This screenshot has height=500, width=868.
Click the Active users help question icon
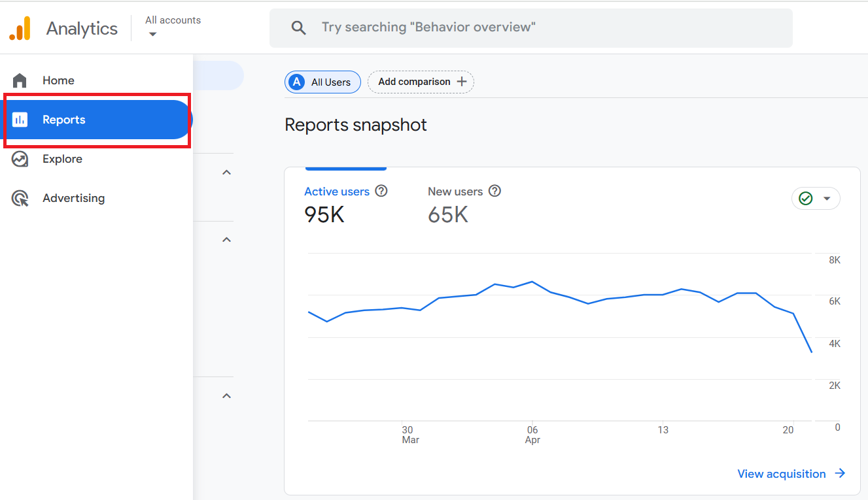tap(381, 191)
